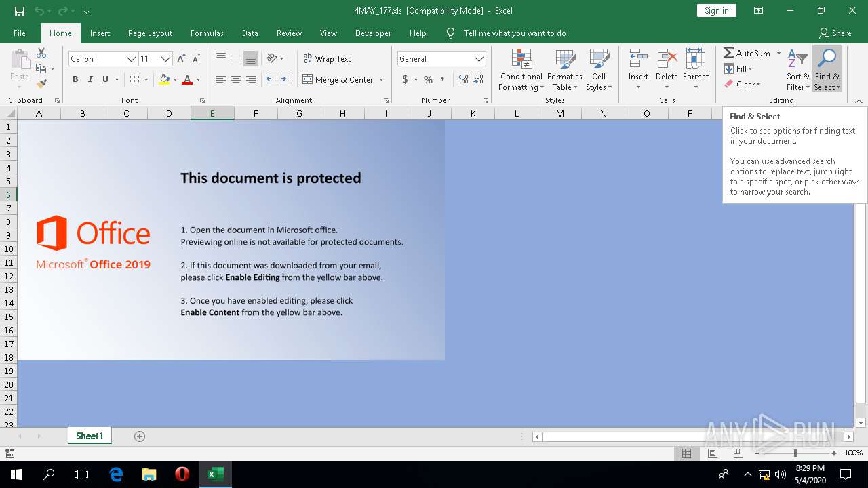Switch to the Insert tab
Screen dimensions: 868x488
coord(100,33)
